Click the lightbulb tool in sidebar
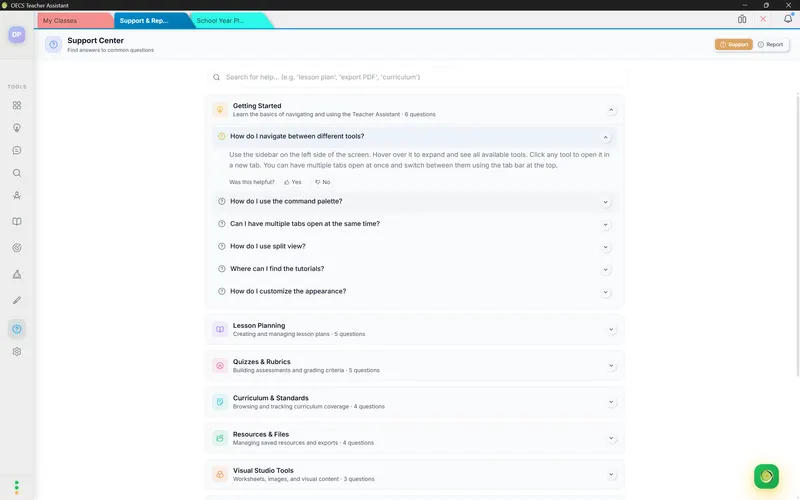This screenshot has width=800, height=500. point(17,128)
